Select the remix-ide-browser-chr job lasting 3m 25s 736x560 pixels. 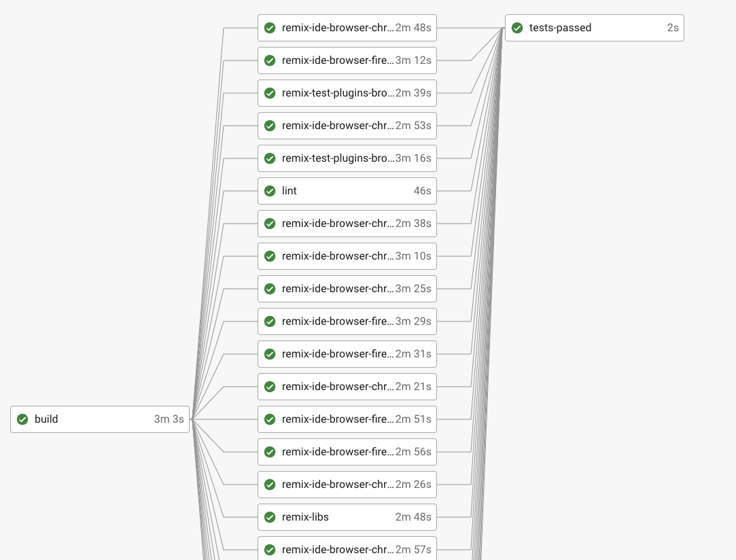(x=347, y=289)
